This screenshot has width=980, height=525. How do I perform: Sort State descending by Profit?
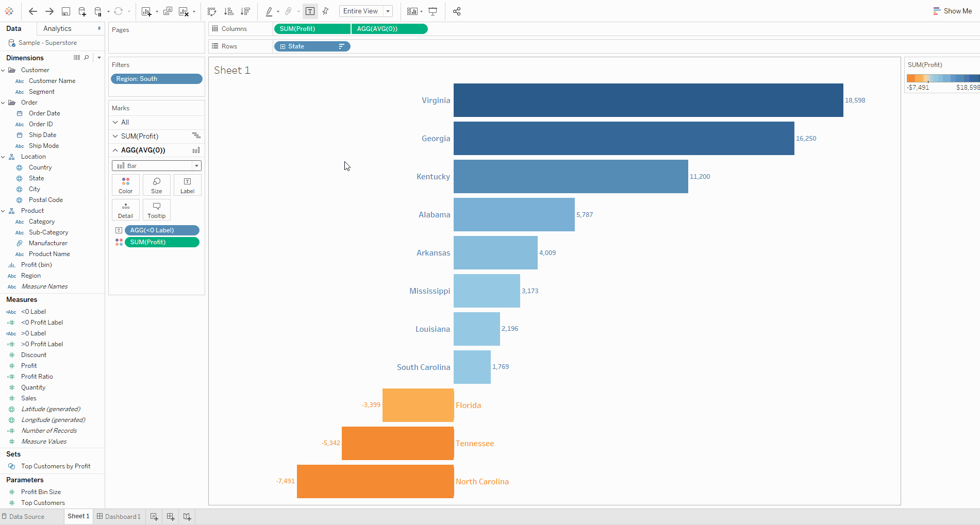245,11
